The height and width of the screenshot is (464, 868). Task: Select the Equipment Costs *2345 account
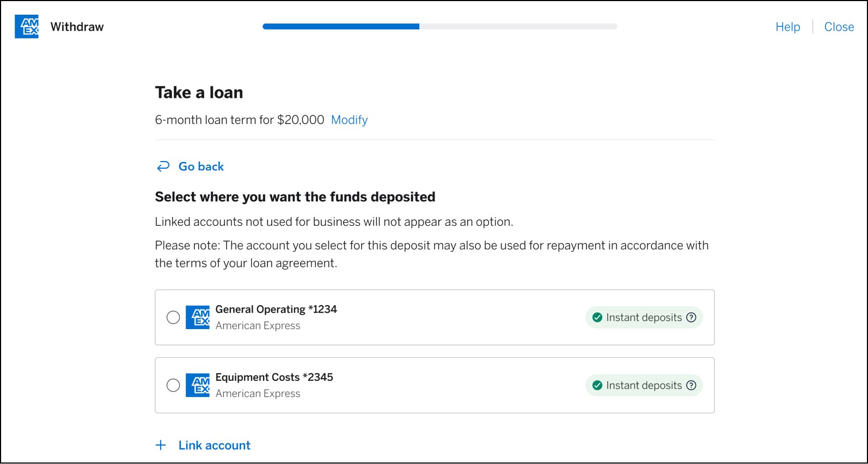point(173,385)
